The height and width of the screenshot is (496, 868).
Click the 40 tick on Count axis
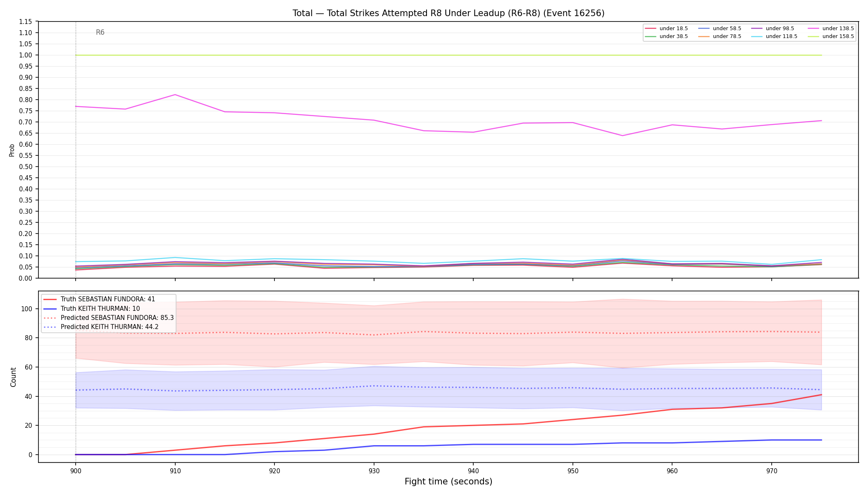click(29, 396)
